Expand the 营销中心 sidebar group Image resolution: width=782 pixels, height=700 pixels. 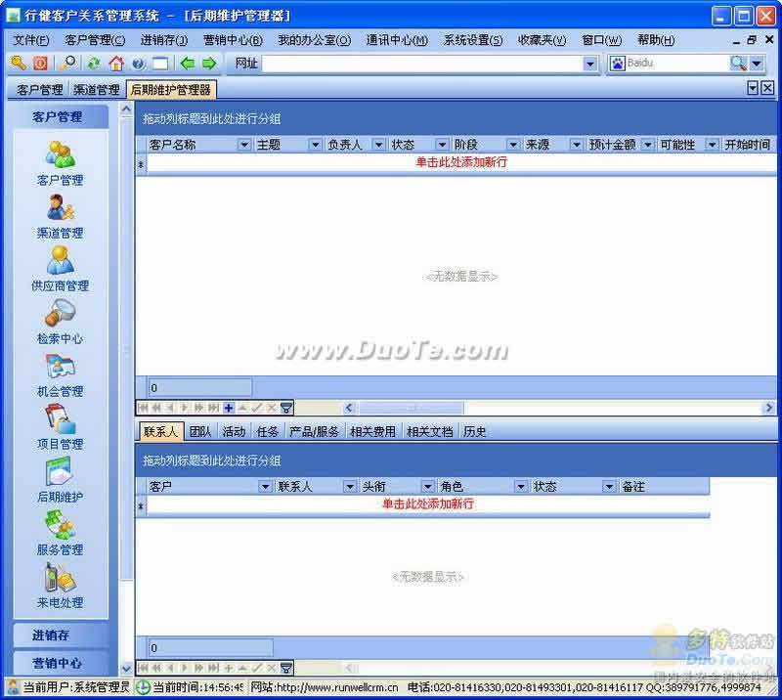point(61,663)
